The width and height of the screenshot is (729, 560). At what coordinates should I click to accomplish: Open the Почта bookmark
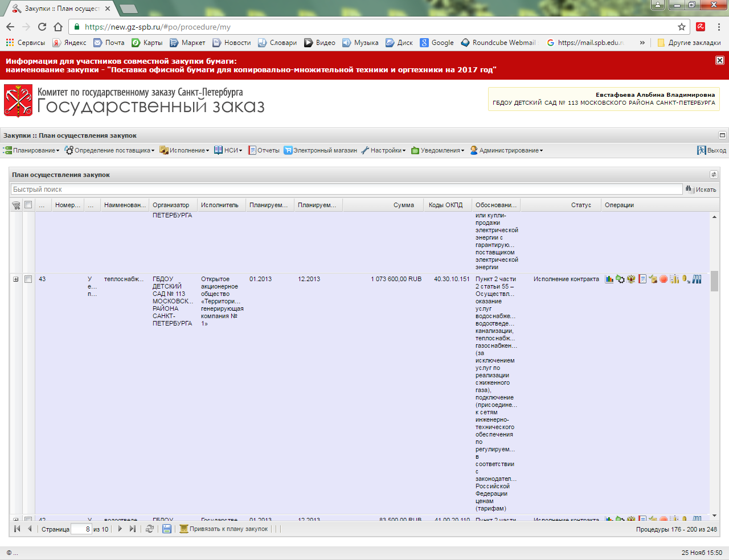109,43
